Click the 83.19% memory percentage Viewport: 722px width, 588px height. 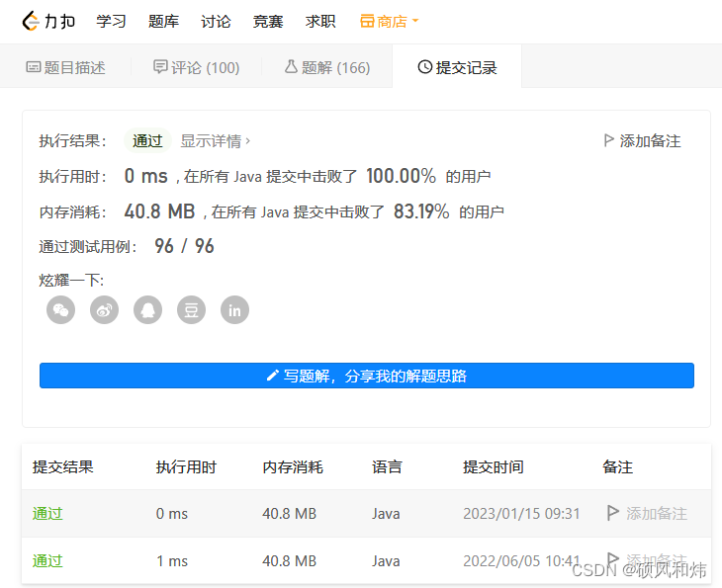[x=421, y=211]
